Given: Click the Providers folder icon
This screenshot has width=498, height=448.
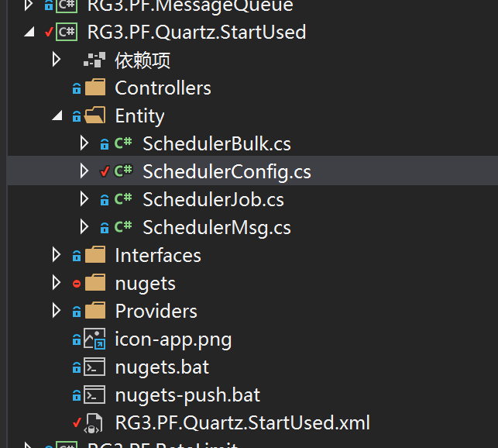Looking at the screenshot, I should (x=95, y=311).
